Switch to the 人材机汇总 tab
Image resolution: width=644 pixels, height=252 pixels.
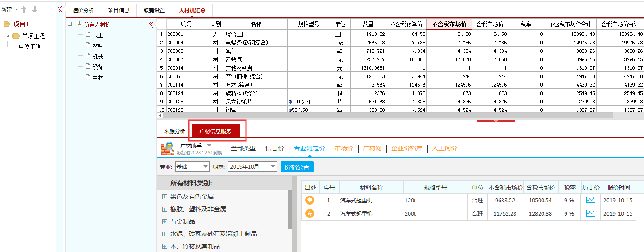192,10
